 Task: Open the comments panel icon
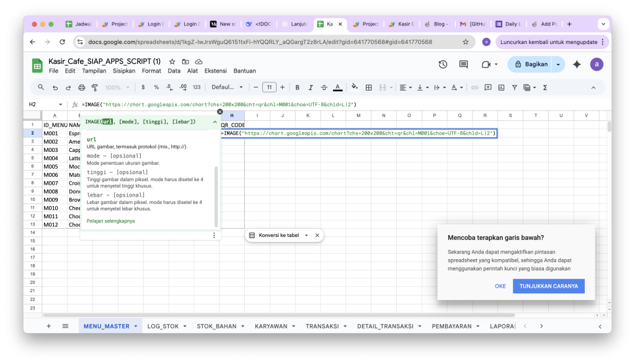463,64
